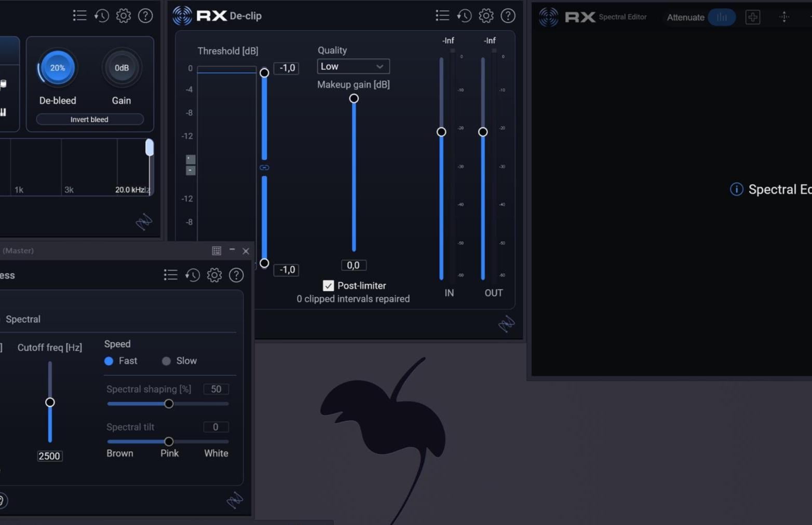
Task: Click the Master window resize grip
Action: tap(235, 500)
